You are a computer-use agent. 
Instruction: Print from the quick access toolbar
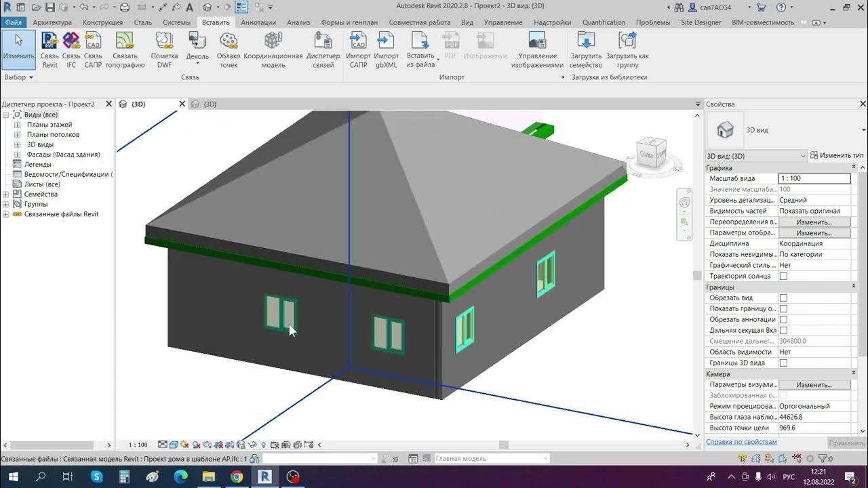click(125, 7)
